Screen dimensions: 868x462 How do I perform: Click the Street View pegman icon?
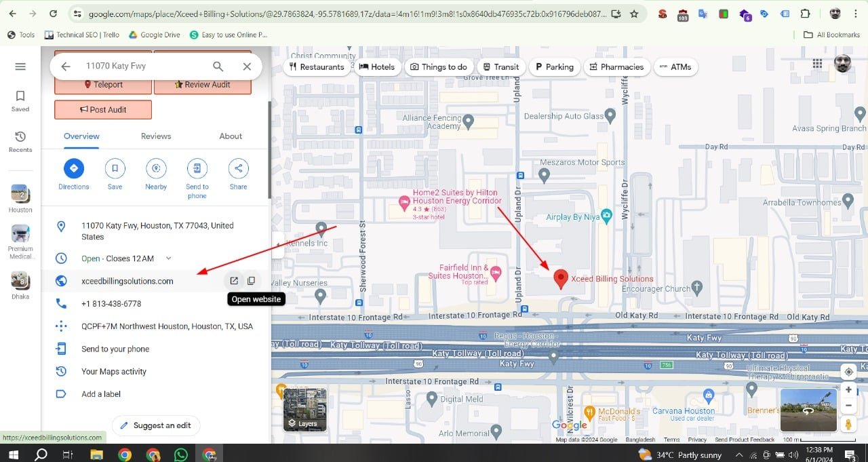tap(848, 424)
